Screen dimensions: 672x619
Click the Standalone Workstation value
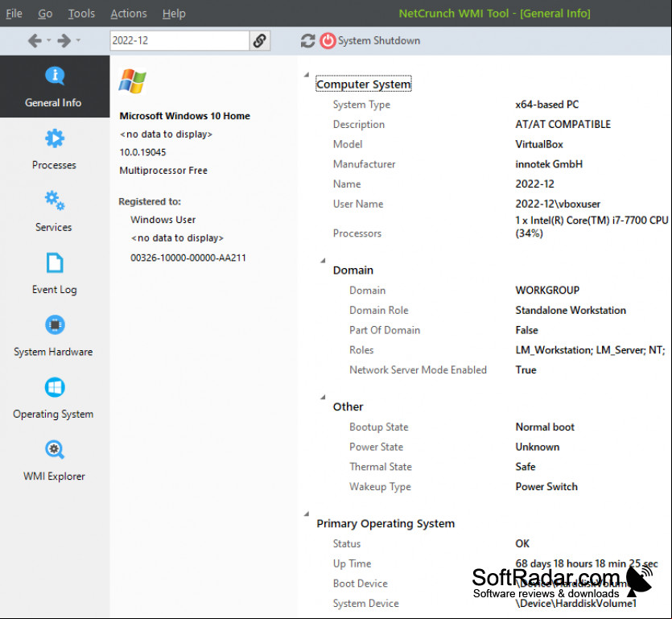coord(571,310)
